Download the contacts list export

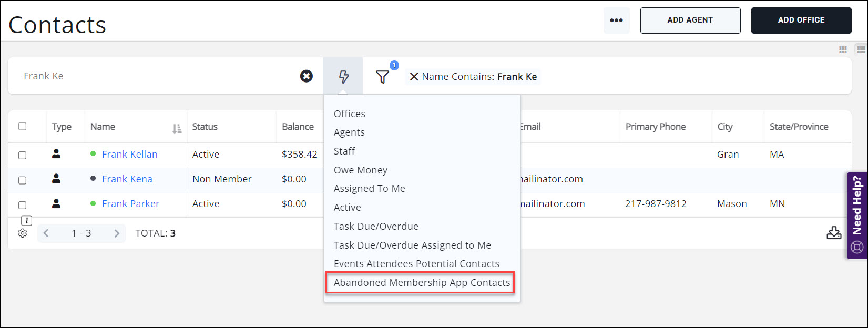tap(833, 233)
